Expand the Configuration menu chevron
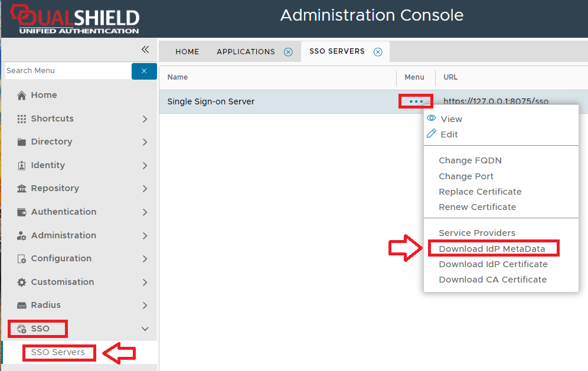Image resolution: width=588 pixels, height=371 pixels. 145,259
